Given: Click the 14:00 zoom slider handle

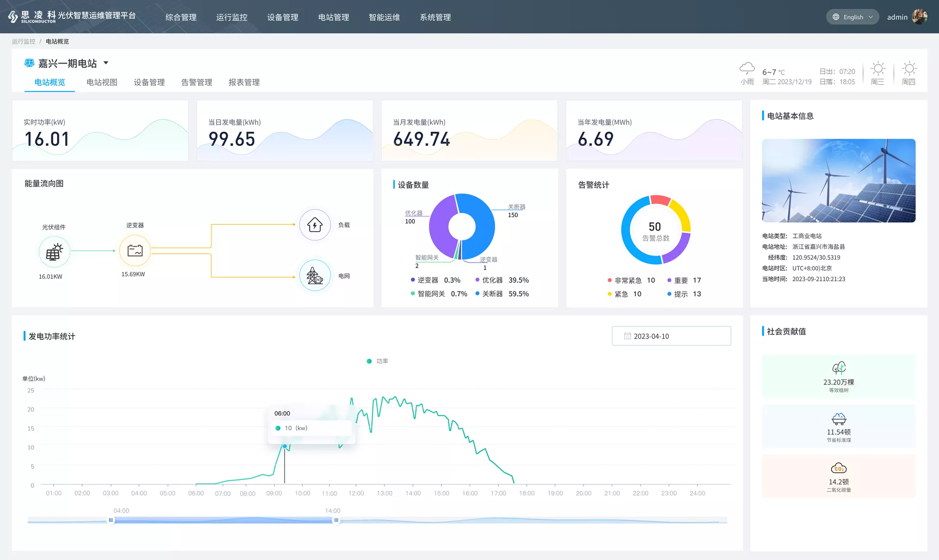Looking at the screenshot, I should (x=336, y=520).
